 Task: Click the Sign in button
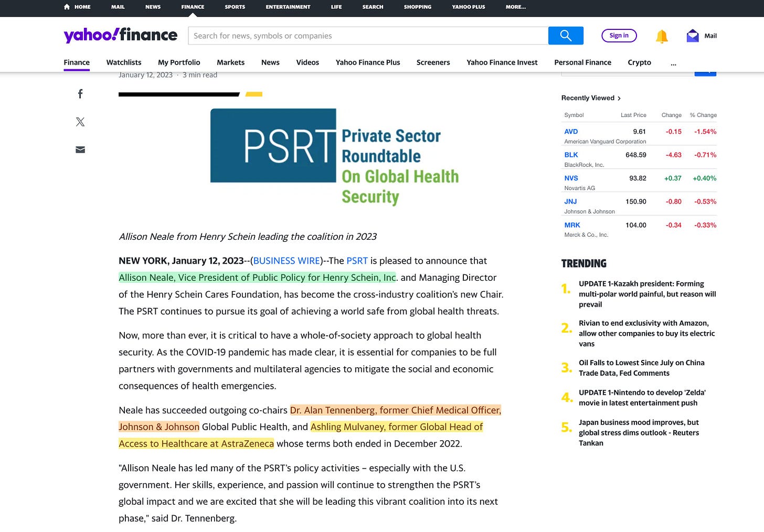tap(619, 35)
